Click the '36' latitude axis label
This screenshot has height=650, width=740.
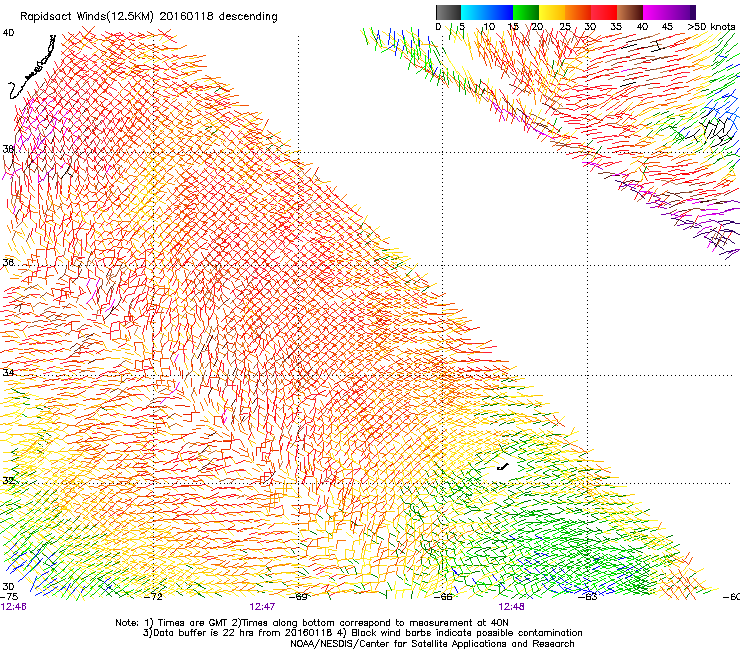(8, 262)
